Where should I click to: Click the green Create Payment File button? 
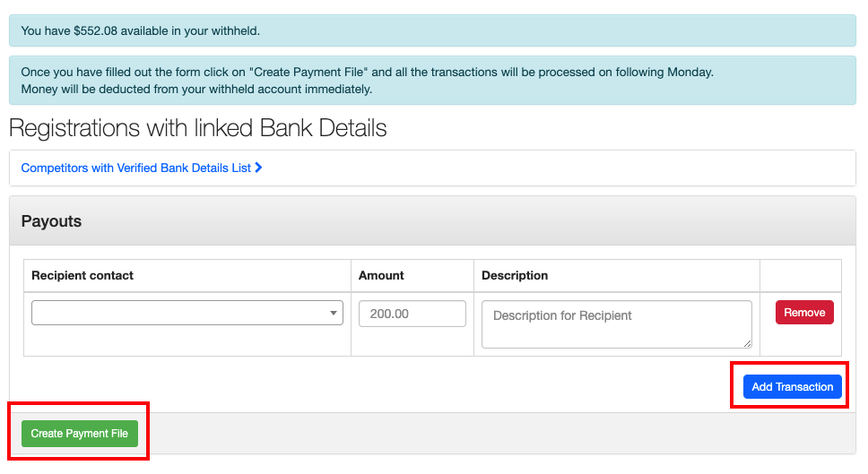click(x=80, y=434)
